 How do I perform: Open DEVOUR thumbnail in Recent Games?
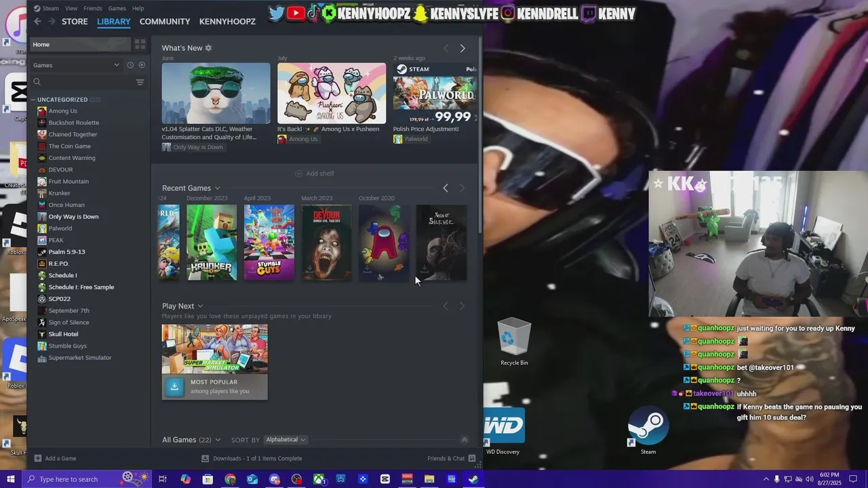[x=327, y=243]
